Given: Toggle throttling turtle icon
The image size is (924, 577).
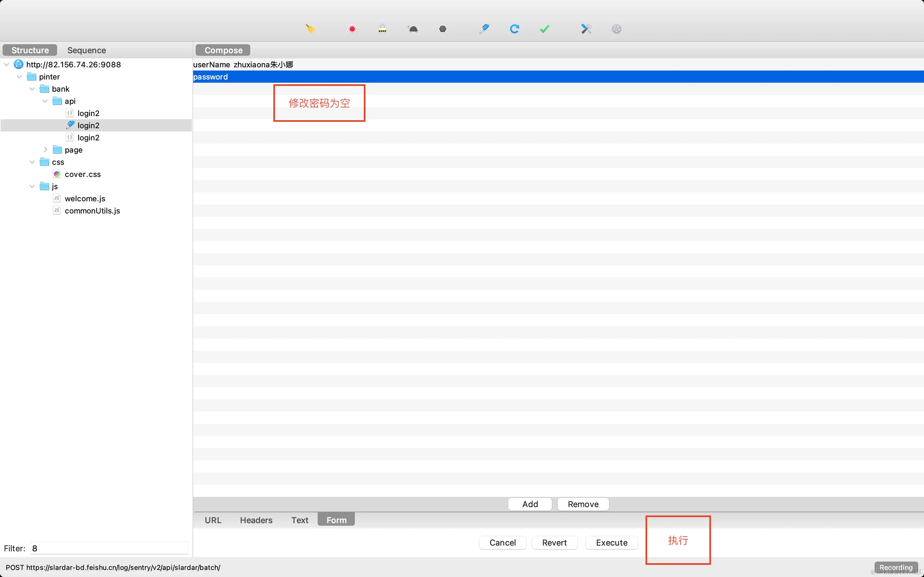Looking at the screenshot, I should tap(413, 29).
